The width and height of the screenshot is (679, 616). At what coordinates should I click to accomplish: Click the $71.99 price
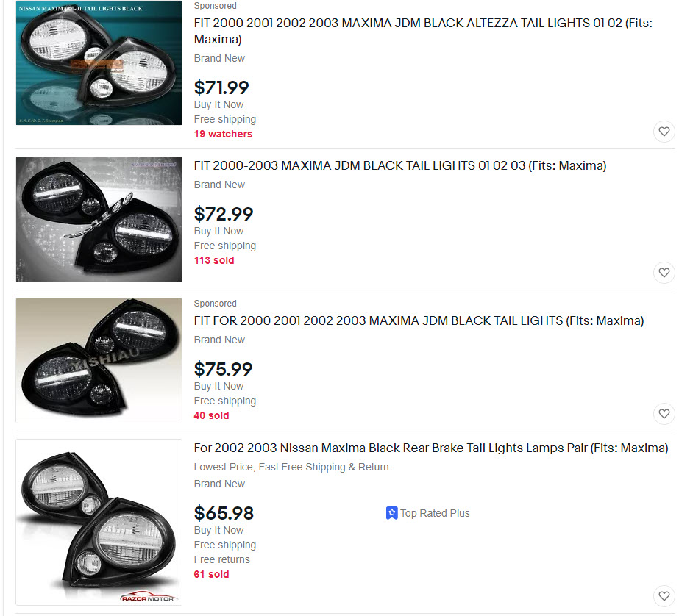coord(221,88)
